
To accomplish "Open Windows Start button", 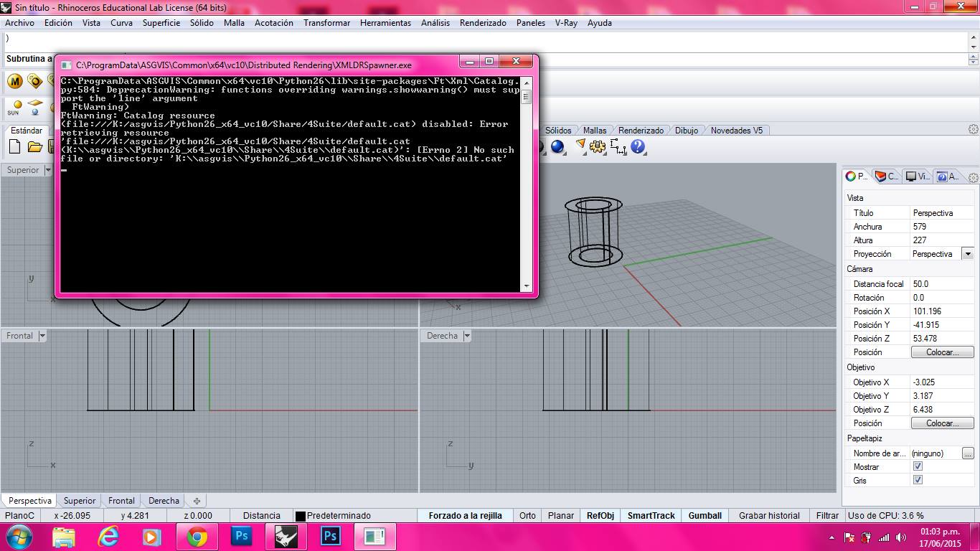I will click(19, 537).
